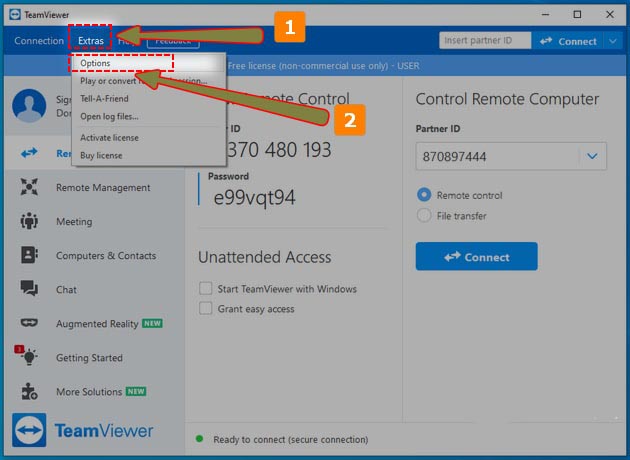Click the Augmented Reality glasses icon

(29, 323)
